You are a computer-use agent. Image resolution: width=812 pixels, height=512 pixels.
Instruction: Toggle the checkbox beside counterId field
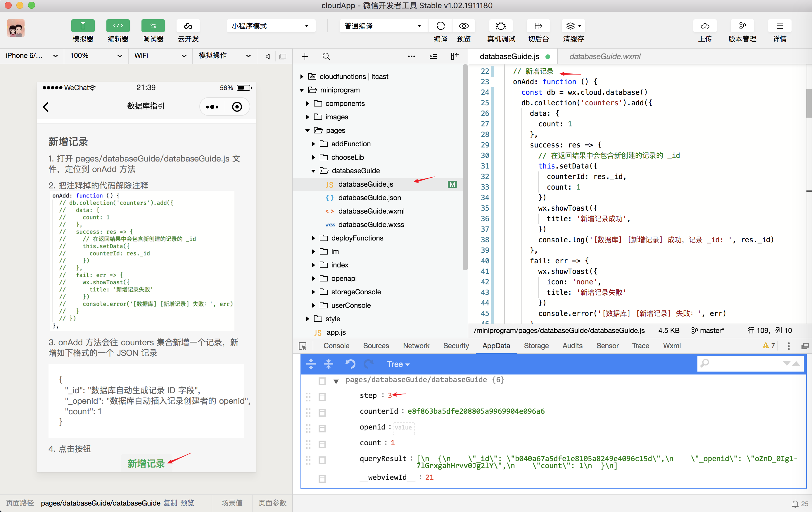click(x=322, y=413)
